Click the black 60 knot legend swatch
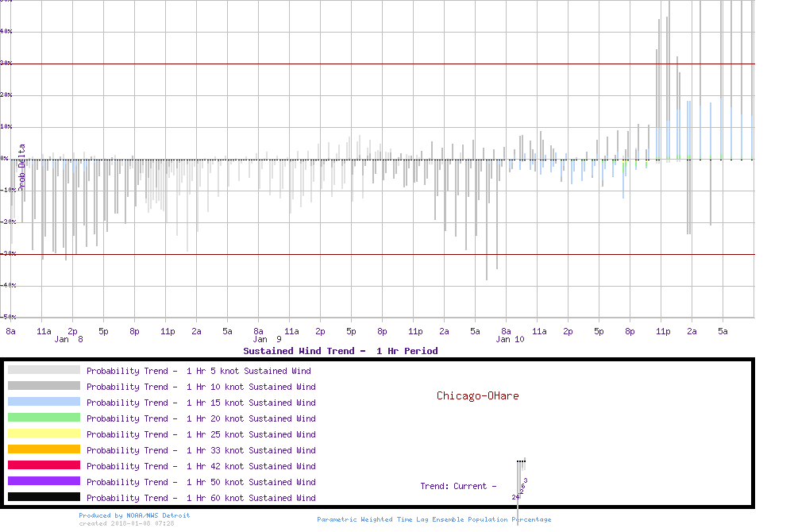The width and height of the screenshot is (794, 532). [44, 497]
